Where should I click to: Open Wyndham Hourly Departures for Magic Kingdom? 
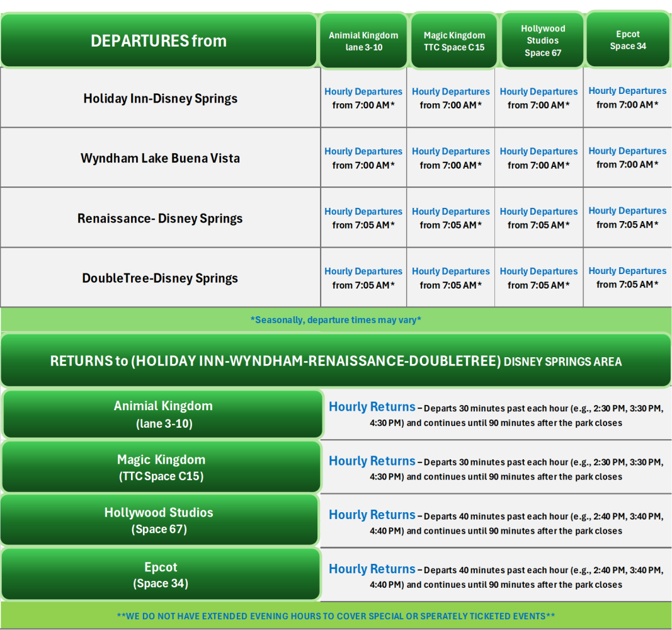tap(451, 152)
